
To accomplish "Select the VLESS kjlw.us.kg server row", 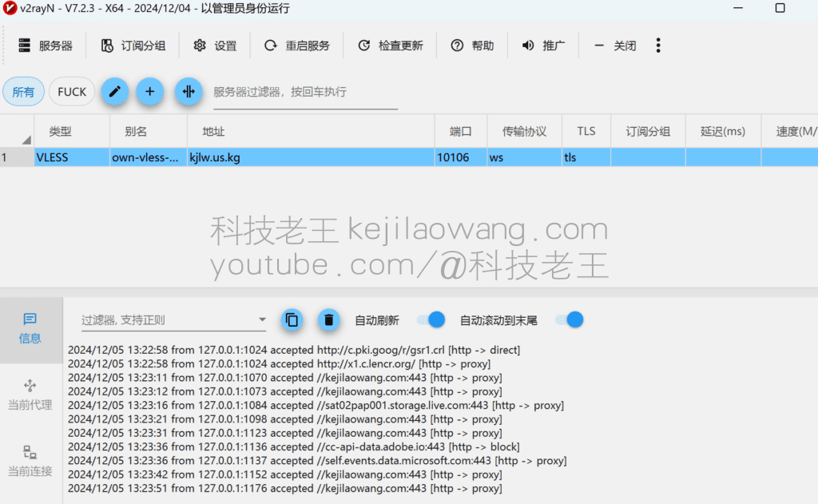I will tap(320, 157).
